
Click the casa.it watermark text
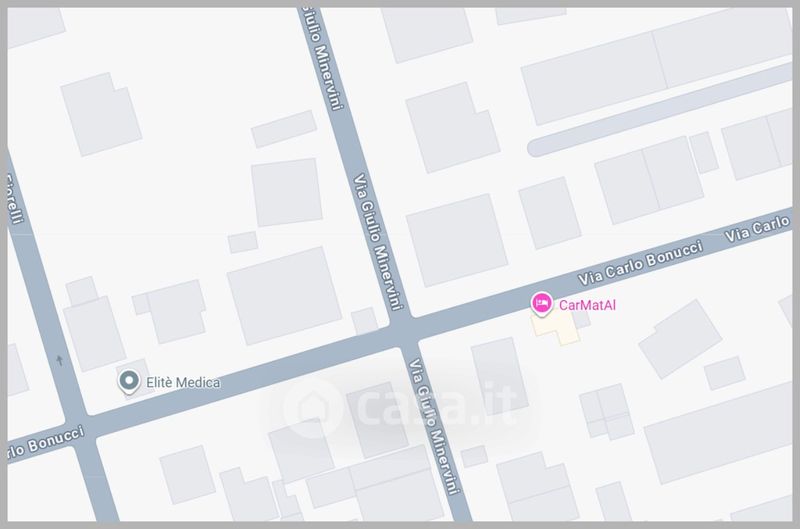pos(436,407)
